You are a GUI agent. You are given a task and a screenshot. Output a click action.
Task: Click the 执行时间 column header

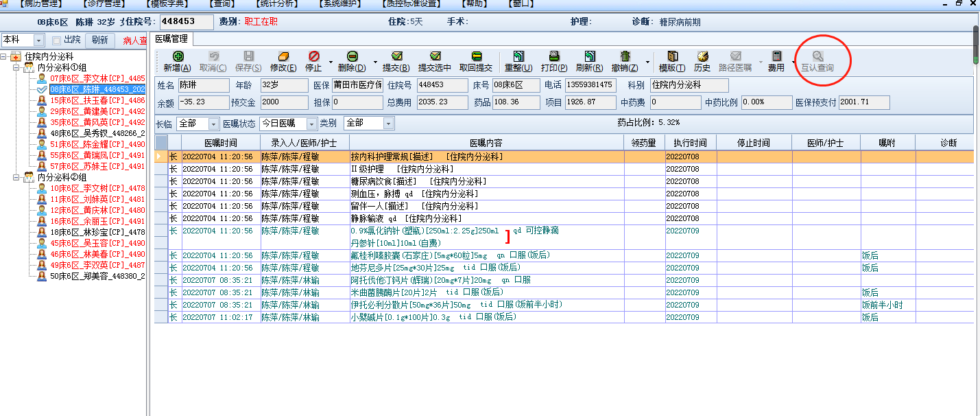[691, 143]
